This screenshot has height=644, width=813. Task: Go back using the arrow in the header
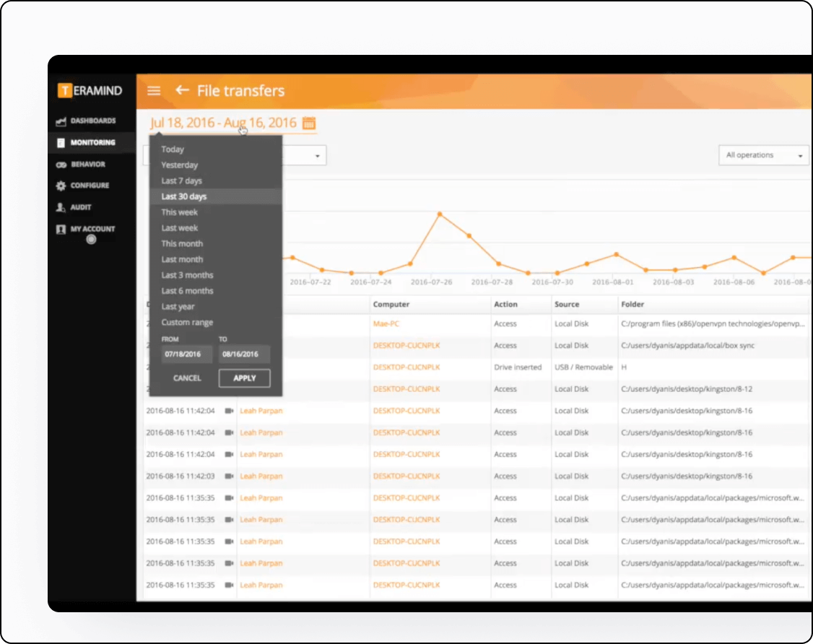click(x=182, y=90)
